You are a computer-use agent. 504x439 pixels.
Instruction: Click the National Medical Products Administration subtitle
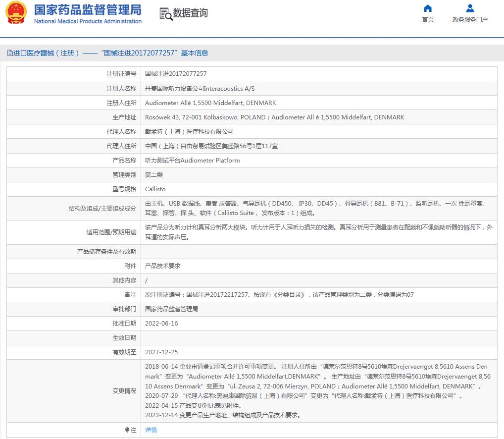coord(88,21)
